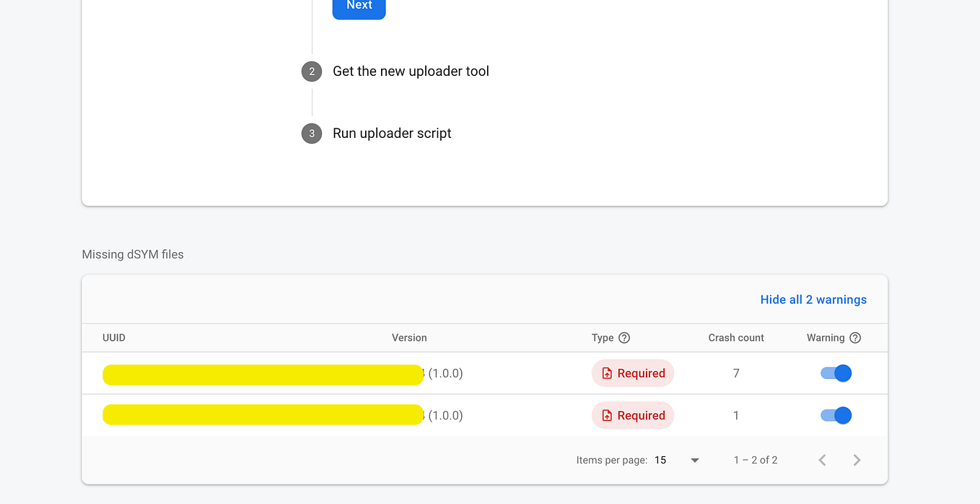Disable the warning toggle for the first dSYM
Screen dimensions: 980x504
click(835, 373)
